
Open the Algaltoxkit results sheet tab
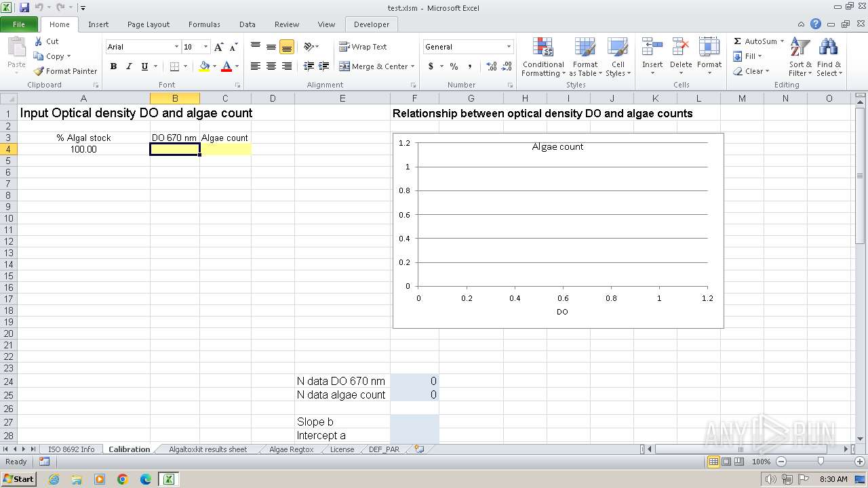(208, 449)
